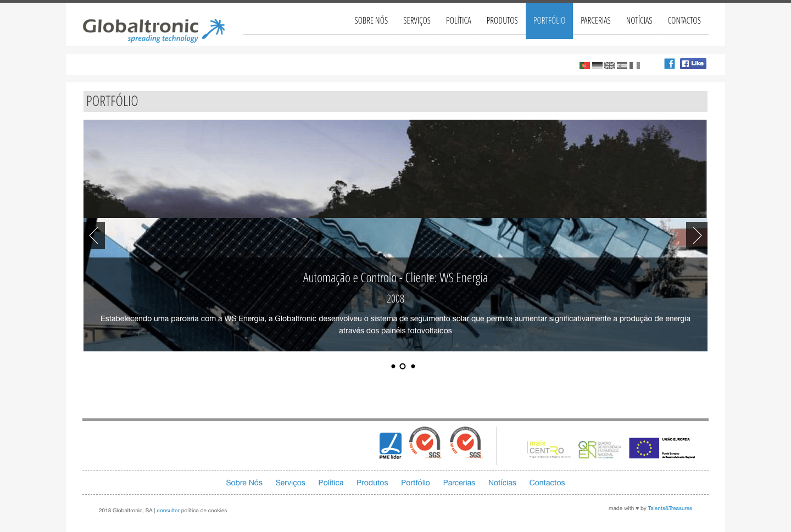Screen dimensions: 791x532
Task: Click the SGS NP 4457 certification logo
Action: 466,443
